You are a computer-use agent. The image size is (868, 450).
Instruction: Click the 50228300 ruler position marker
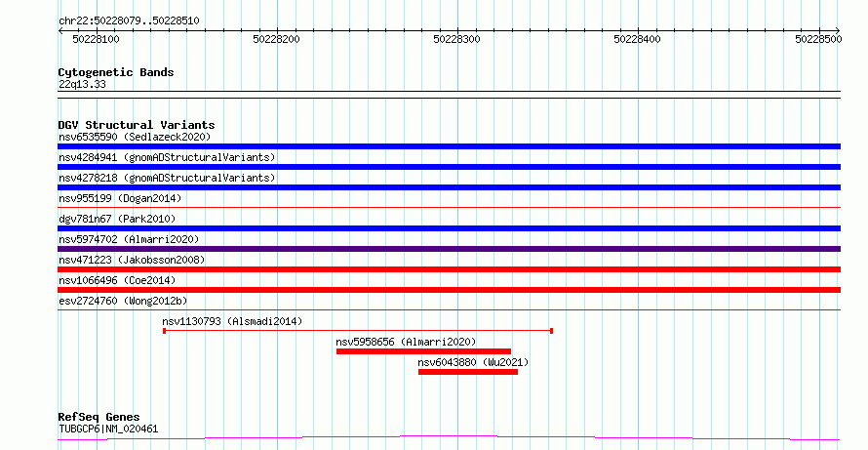(456, 39)
